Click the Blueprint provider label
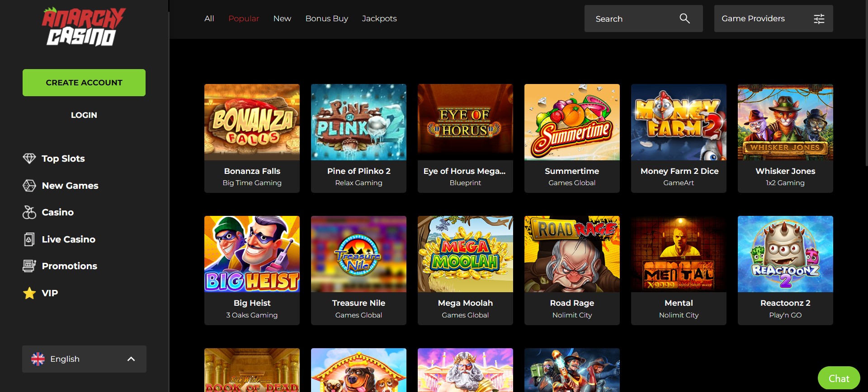This screenshot has height=392, width=868. 465,183
